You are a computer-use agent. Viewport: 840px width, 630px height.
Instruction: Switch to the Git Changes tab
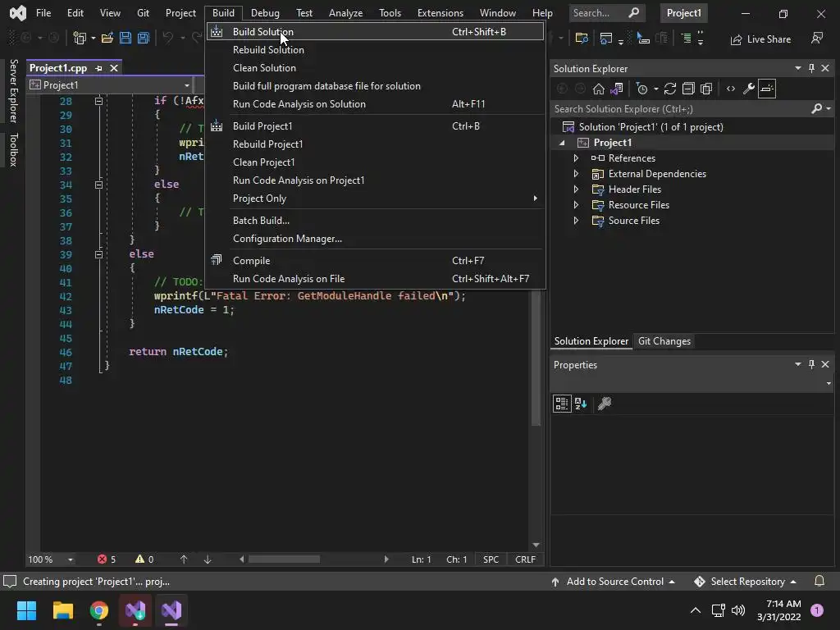tap(664, 341)
